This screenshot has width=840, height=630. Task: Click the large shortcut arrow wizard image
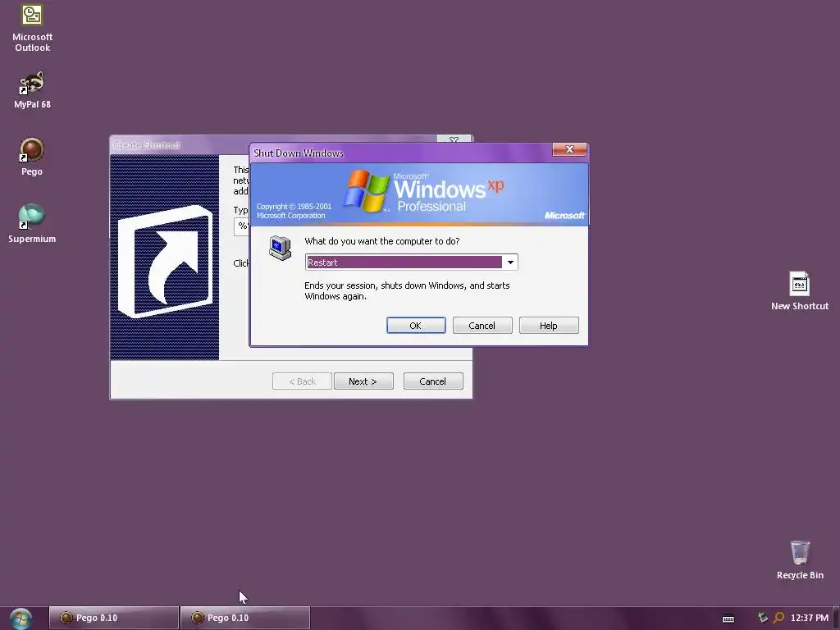point(164,258)
